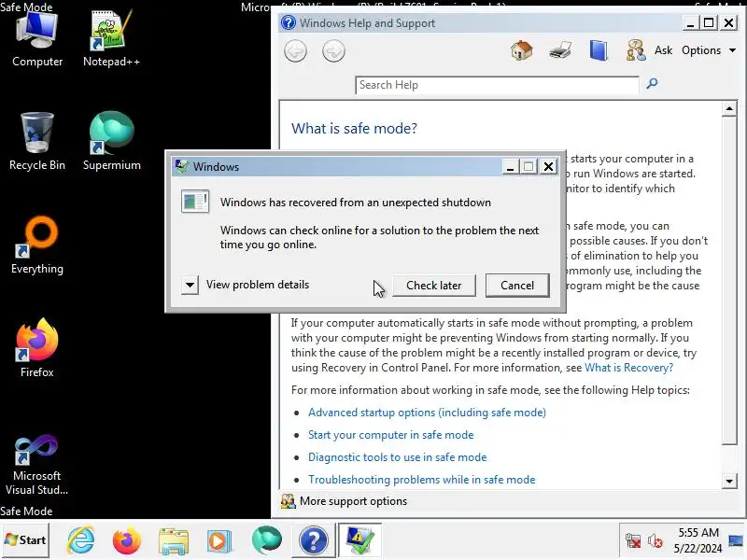Click the Ask text label

coord(663,50)
